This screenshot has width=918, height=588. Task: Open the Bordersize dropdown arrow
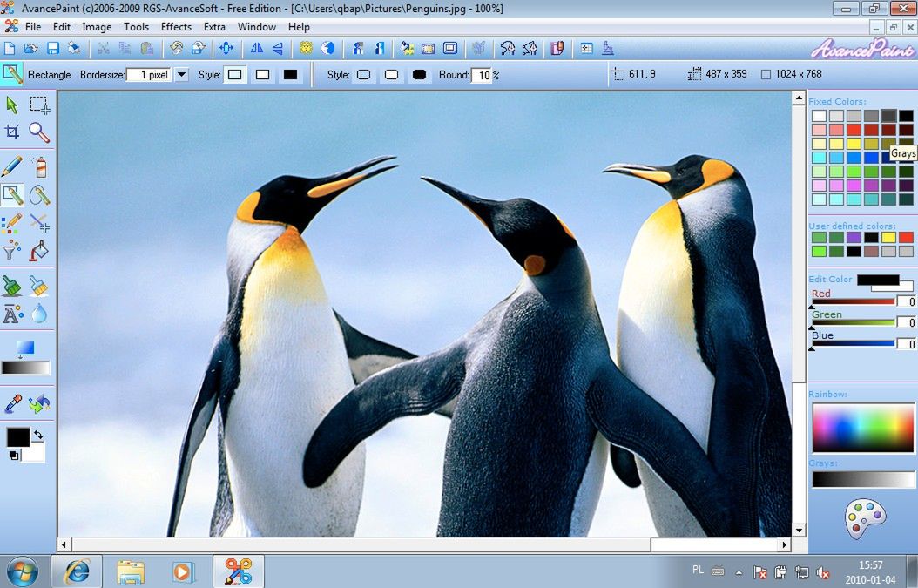[181, 74]
